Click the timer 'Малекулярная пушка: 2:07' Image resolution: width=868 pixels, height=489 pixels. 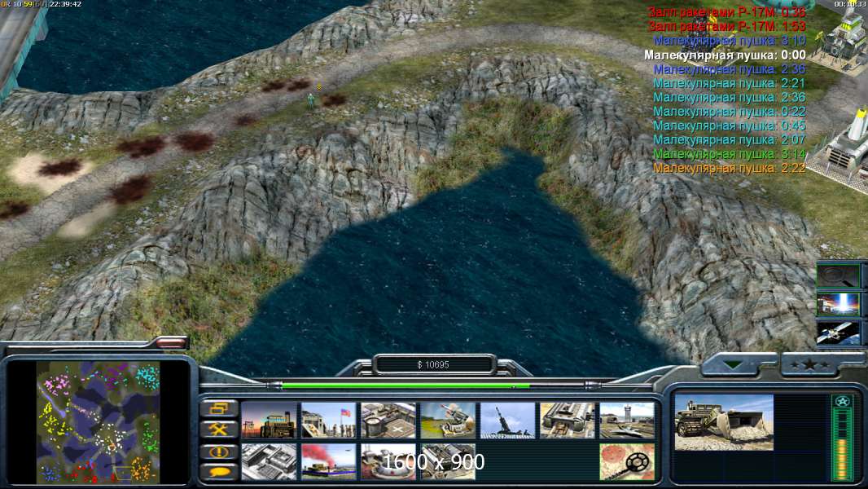pos(729,139)
